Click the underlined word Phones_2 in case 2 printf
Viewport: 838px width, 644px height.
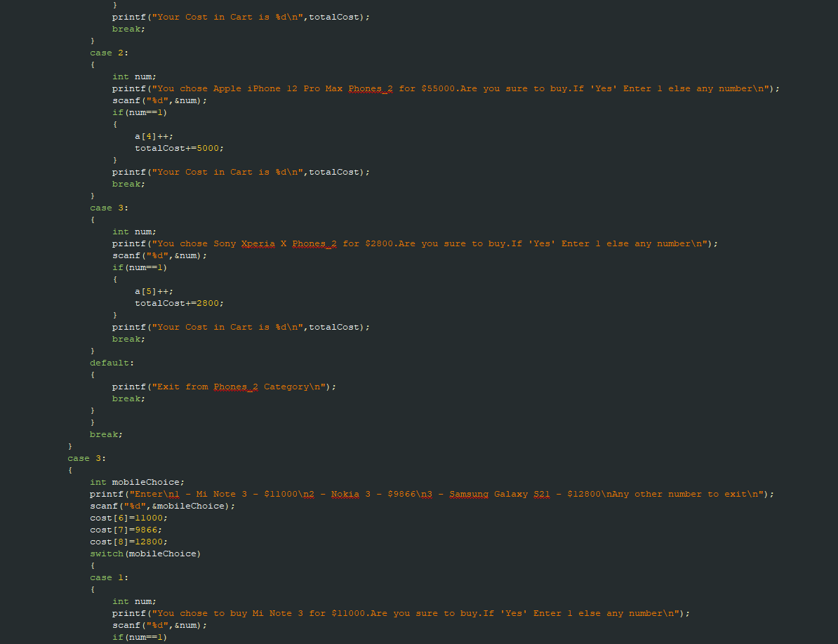(370, 88)
